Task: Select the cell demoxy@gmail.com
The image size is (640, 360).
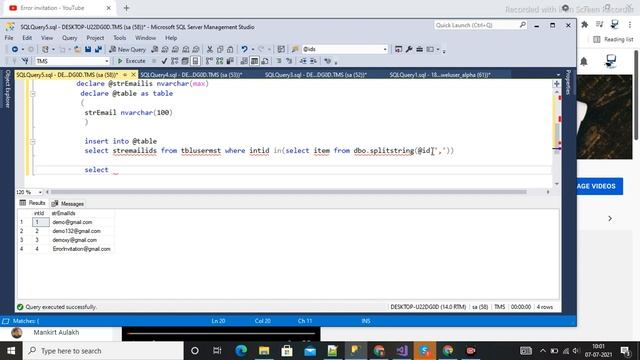Action: 81,240
